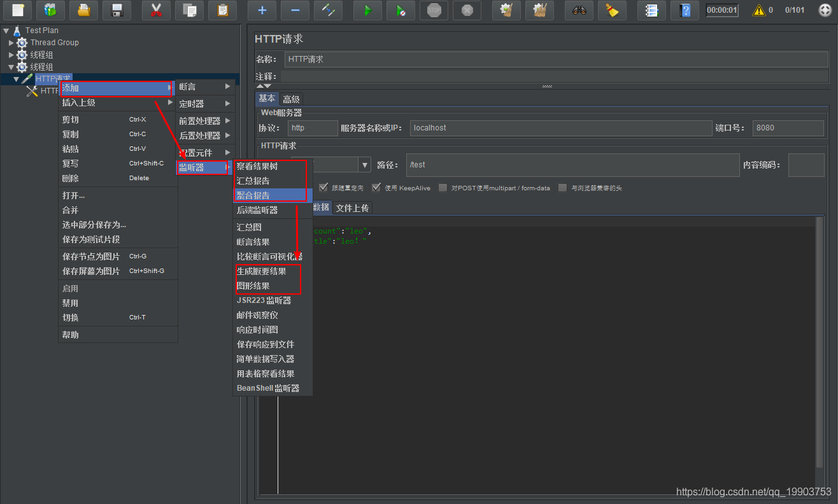
Task: Click the red Stop toolbar icon
Action: (x=434, y=10)
